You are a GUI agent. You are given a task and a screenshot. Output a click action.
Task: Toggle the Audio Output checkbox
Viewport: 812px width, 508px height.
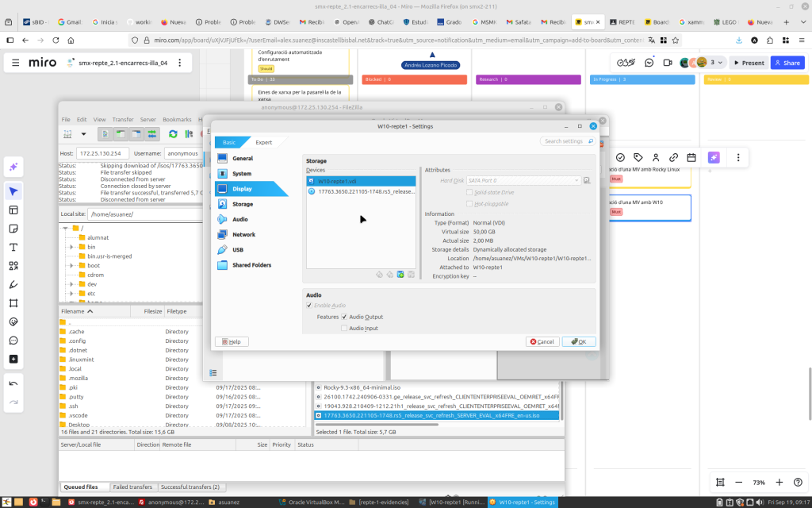point(344,317)
